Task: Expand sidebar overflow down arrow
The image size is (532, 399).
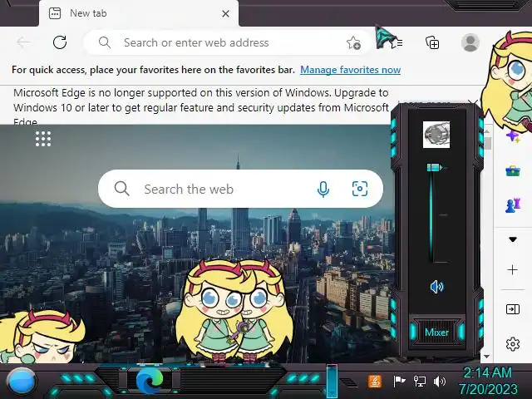Action: pos(513,239)
